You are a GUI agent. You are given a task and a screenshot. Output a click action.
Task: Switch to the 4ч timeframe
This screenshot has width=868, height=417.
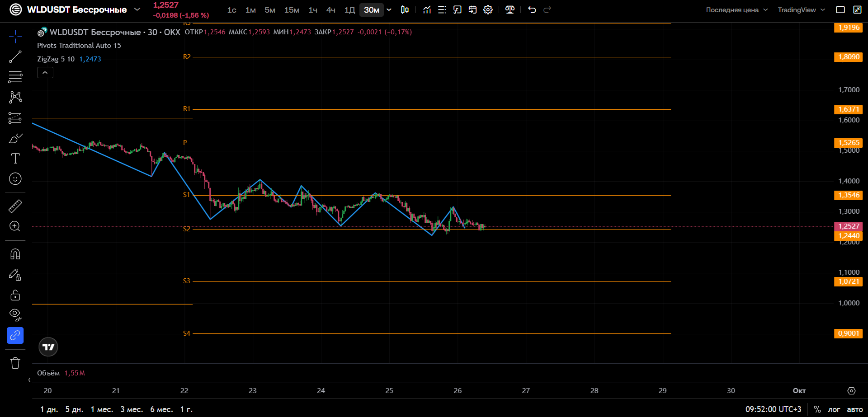point(331,10)
